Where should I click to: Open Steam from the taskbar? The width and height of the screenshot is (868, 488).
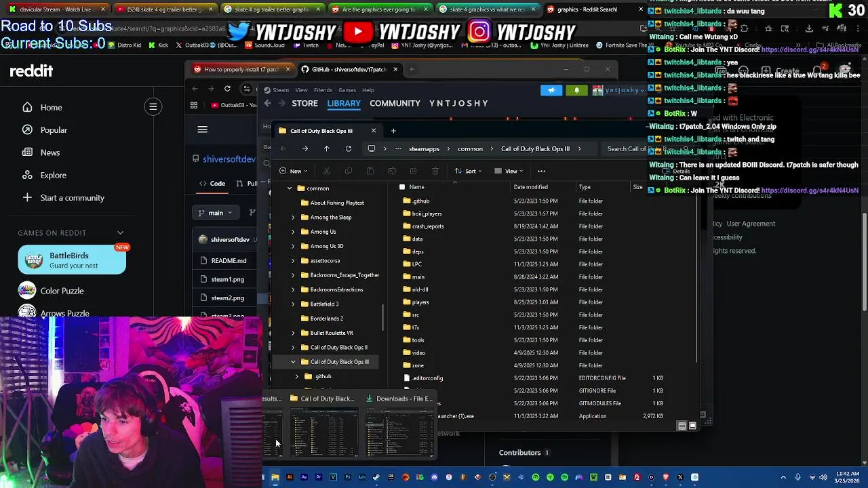(x=376, y=477)
